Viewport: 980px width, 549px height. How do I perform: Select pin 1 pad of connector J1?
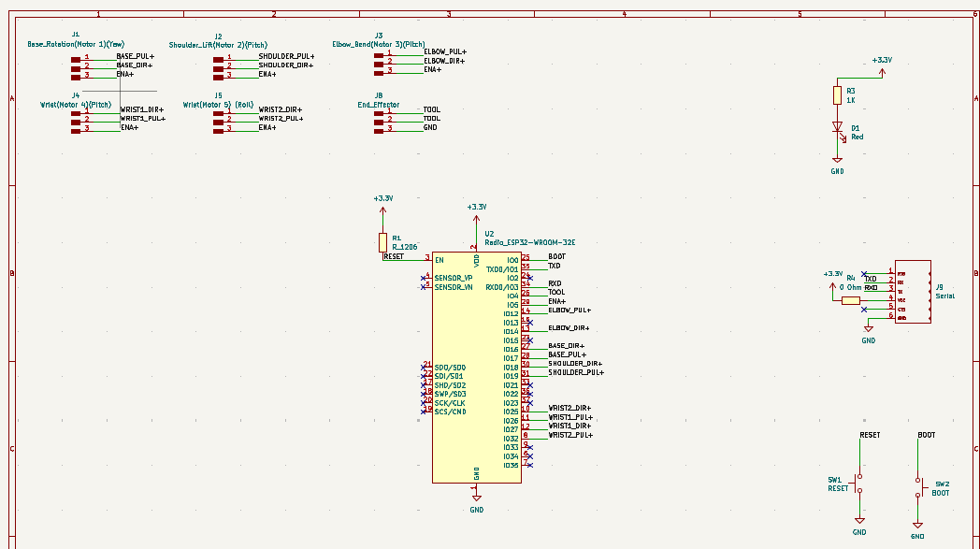click(x=76, y=60)
